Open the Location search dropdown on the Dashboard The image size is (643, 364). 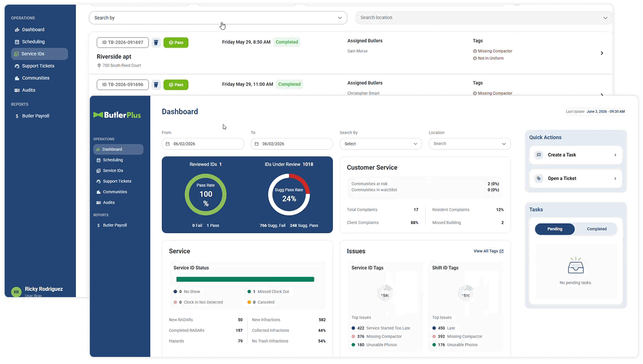pos(470,144)
